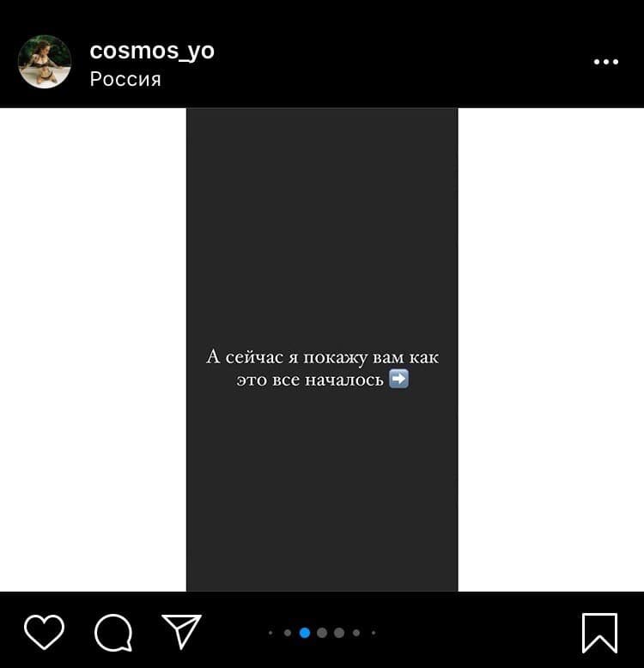
Task: Jump to the tiny leftmost carousel dot
Action: tap(270, 633)
